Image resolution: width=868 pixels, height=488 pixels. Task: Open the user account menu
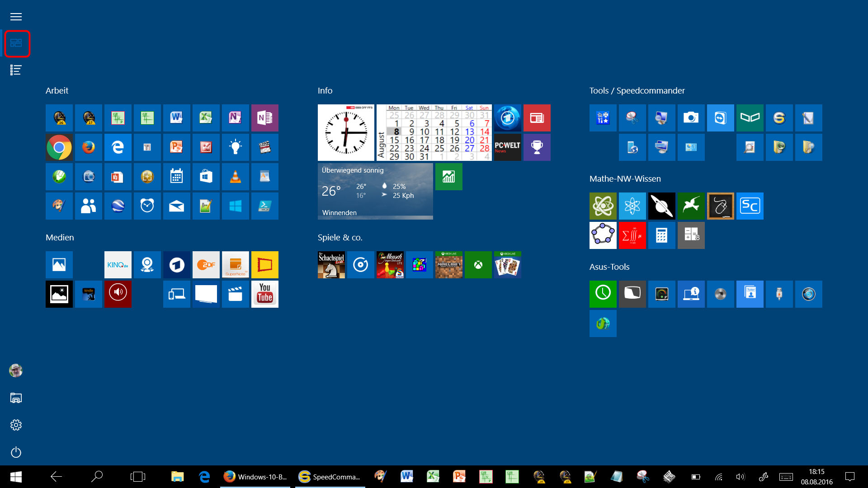(x=16, y=371)
